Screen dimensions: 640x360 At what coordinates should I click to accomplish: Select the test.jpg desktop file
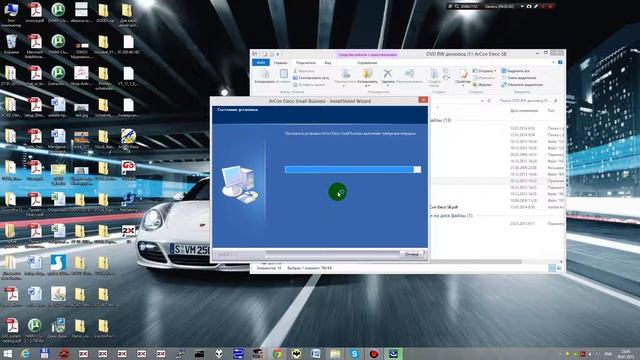tap(81, 110)
